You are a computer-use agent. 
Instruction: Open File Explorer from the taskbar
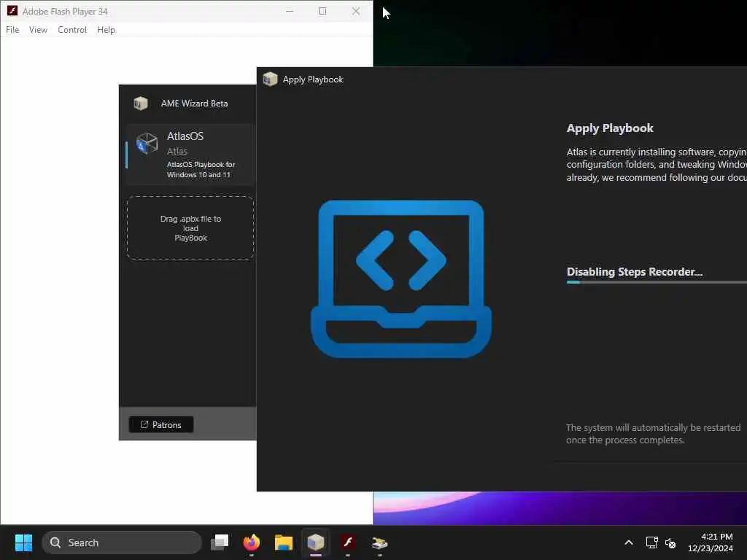tap(284, 542)
